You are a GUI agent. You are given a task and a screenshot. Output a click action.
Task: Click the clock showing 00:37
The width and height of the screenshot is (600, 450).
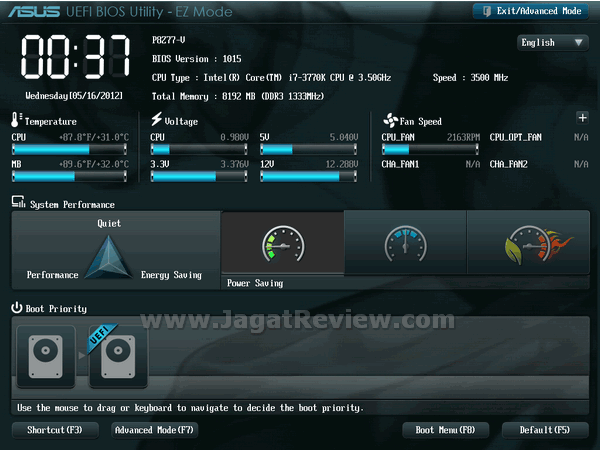pos(75,57)
